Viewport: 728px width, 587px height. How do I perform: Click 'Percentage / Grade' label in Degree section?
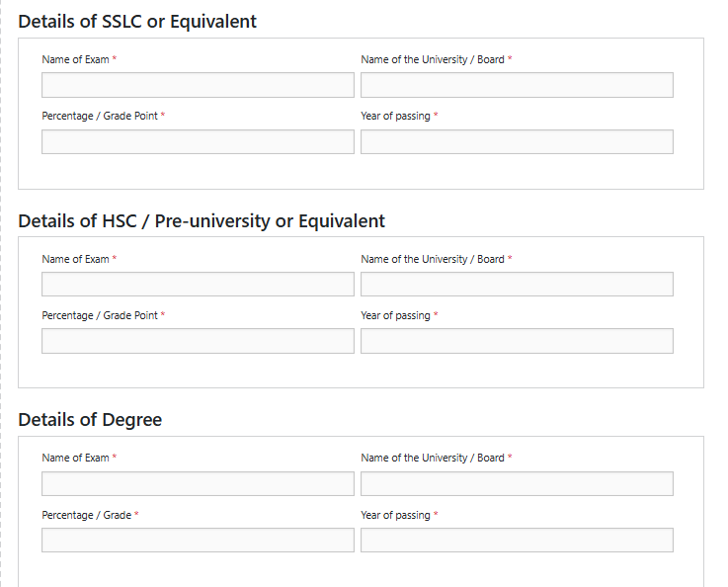pyautogui.click(x=86, y=515)
